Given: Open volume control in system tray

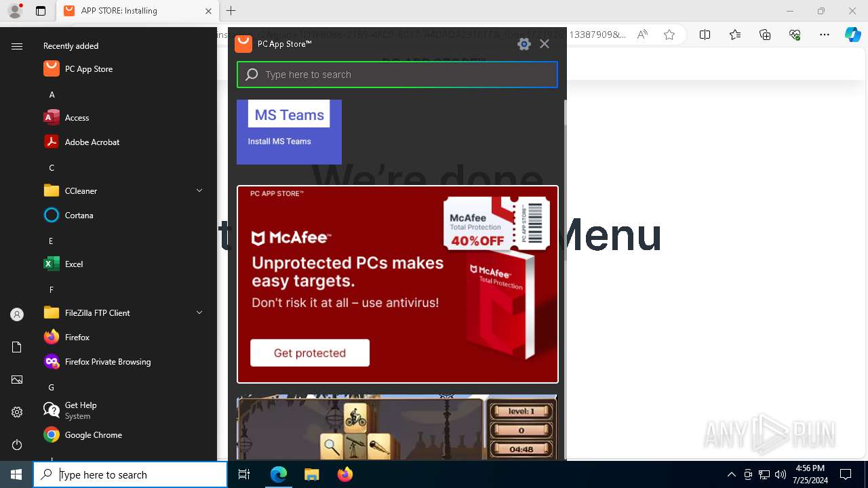Looking at the screenshot, I should [x=781, y=474].
